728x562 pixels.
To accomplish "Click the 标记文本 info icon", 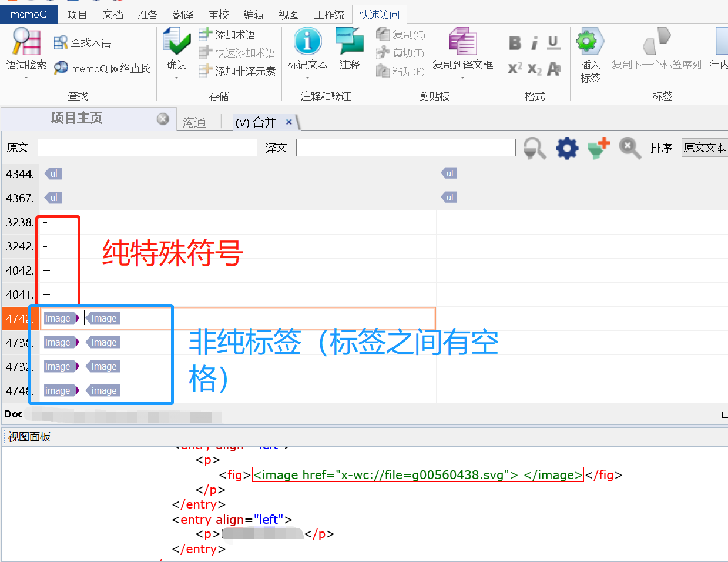I will pos(308,41).
